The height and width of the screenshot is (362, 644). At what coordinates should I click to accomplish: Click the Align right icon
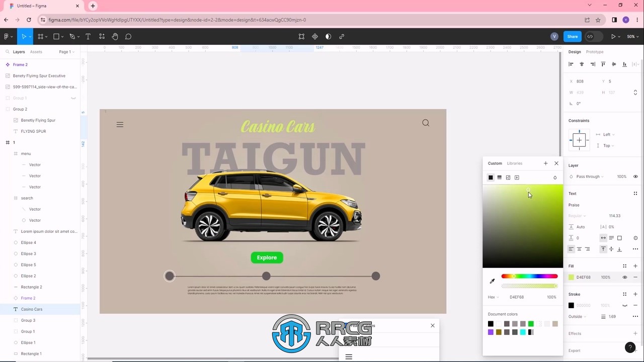tap(593, 64)
